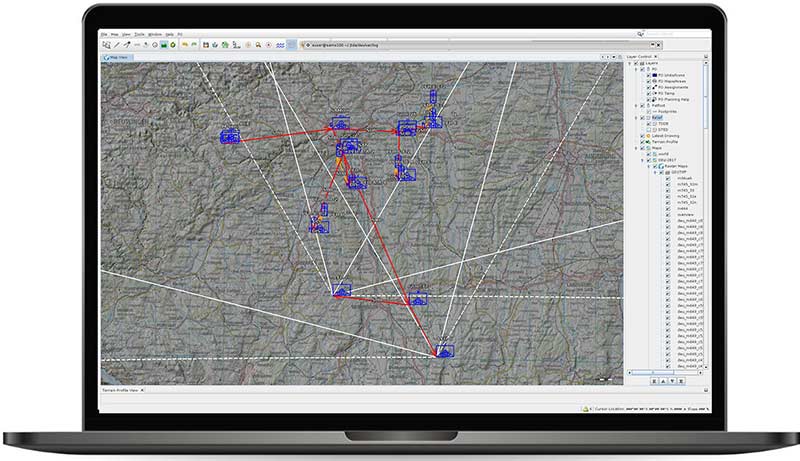Collapse the root Layers tree node

[x=629, y=63]
